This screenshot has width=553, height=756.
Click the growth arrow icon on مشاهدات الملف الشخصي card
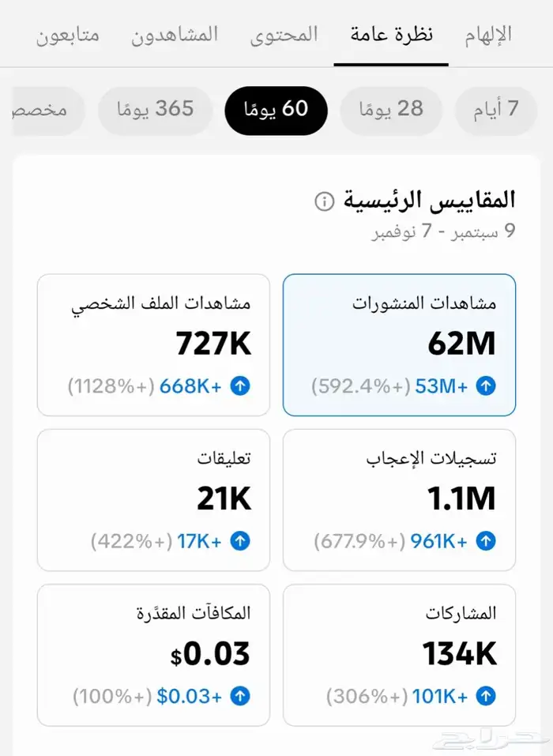[242, 387]
